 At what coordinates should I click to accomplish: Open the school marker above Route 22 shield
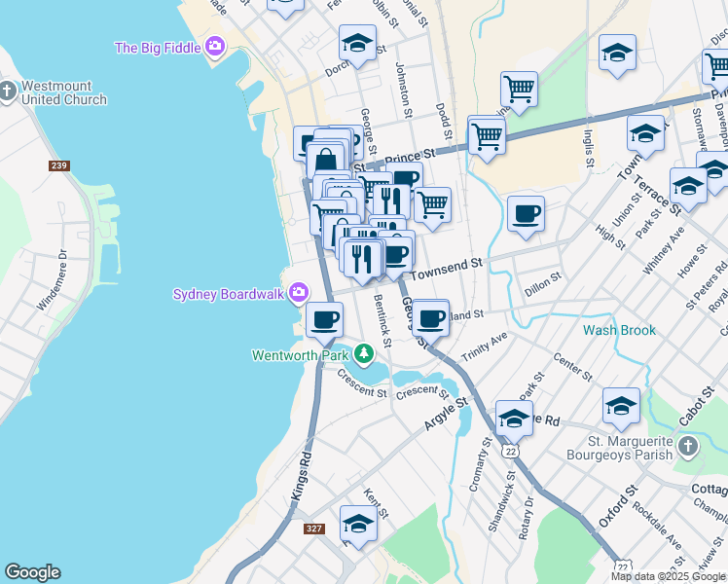[514, 419]
